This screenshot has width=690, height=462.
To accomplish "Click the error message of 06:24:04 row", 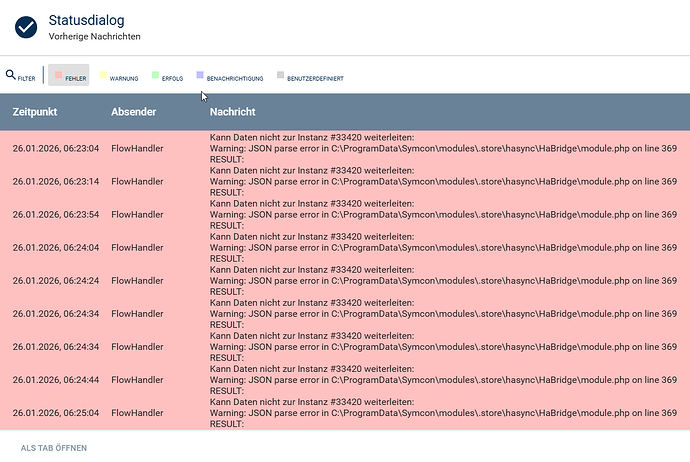I will click(x=443, y=247).
